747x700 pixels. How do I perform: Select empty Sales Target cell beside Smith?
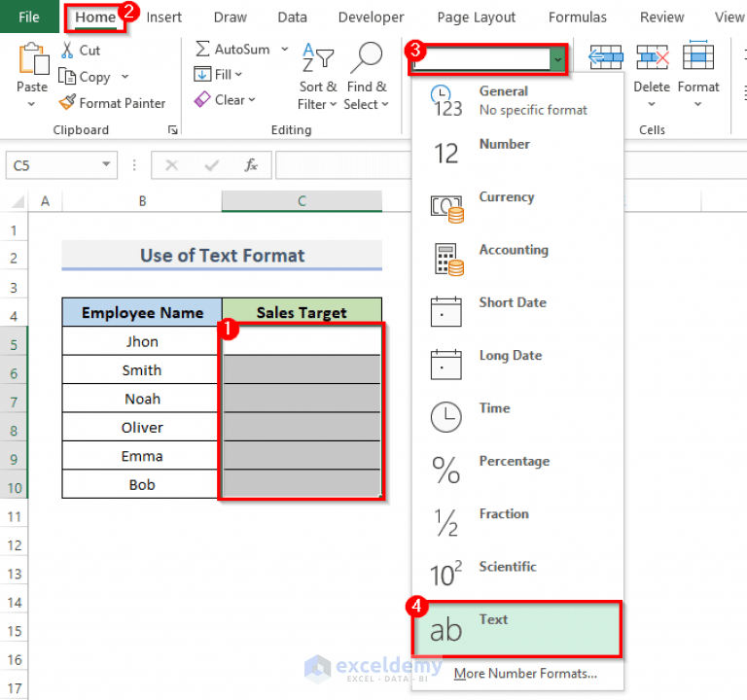(302, 369)
